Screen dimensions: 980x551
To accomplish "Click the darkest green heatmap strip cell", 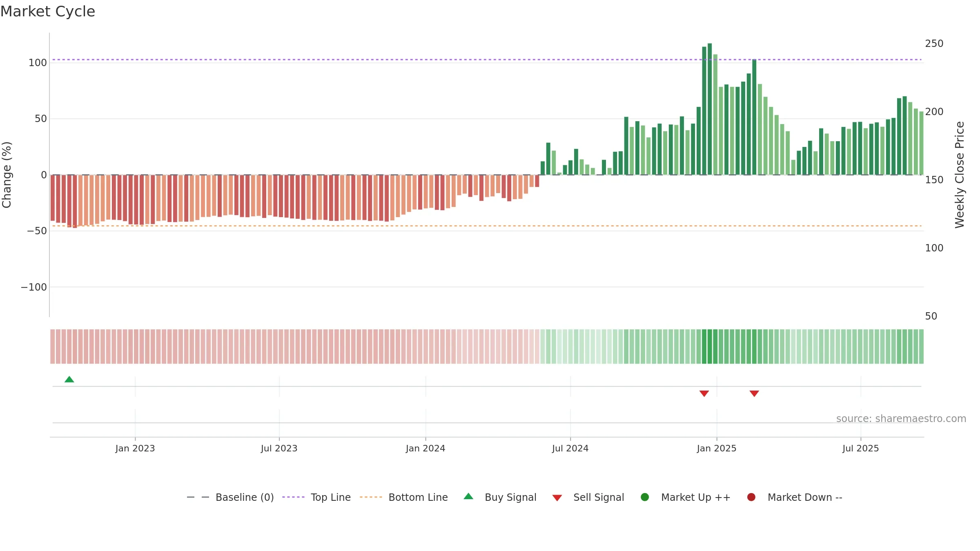I will [x=710, y=346].
